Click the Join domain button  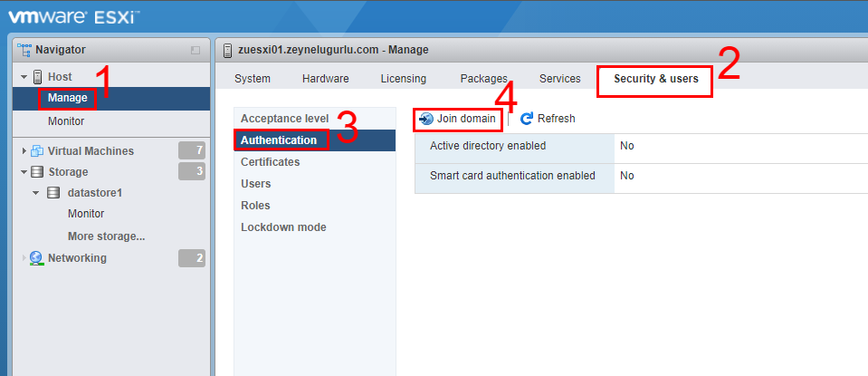[458, 119]
